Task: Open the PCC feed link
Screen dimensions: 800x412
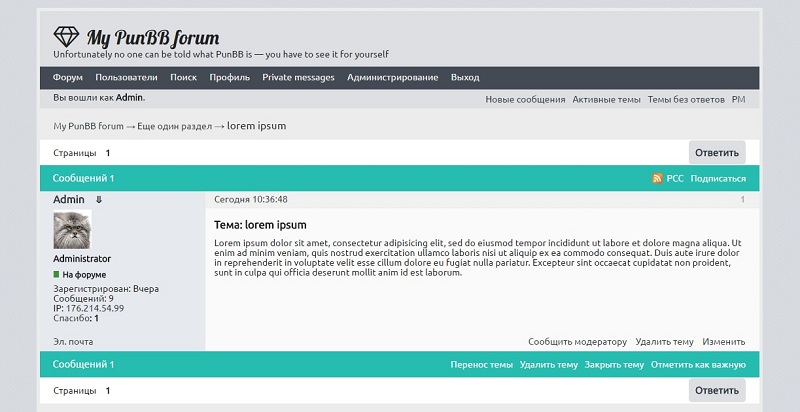Action: pos(674,178)
